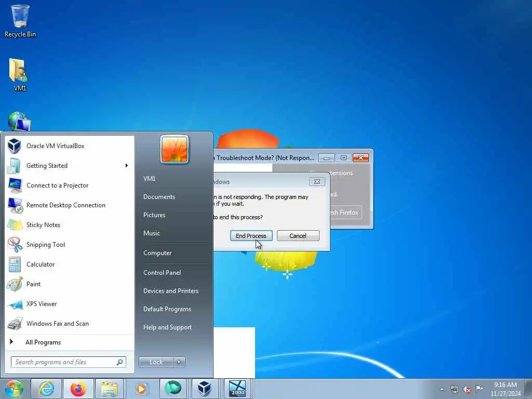
Task: Open Devices and Printers
Action: click(x=171, y=291)
